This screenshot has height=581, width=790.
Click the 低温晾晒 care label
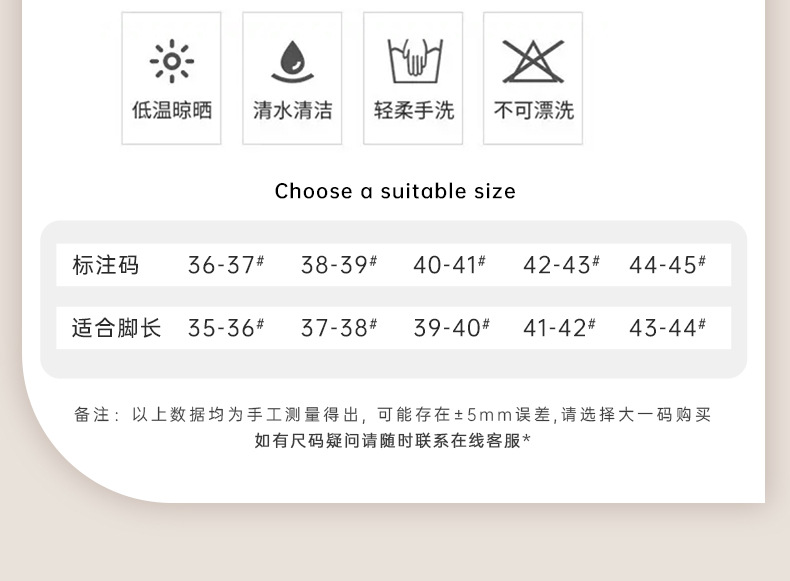(x=172, y=110)
